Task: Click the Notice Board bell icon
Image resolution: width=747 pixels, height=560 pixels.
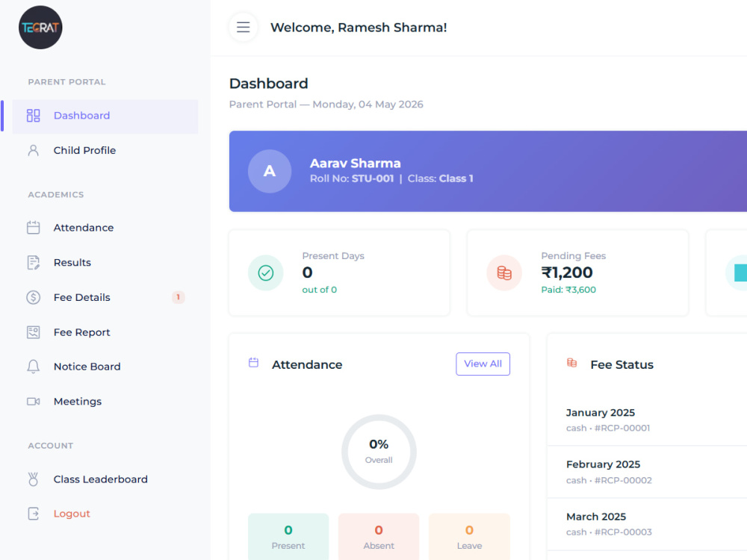Action: pos(34,367)
